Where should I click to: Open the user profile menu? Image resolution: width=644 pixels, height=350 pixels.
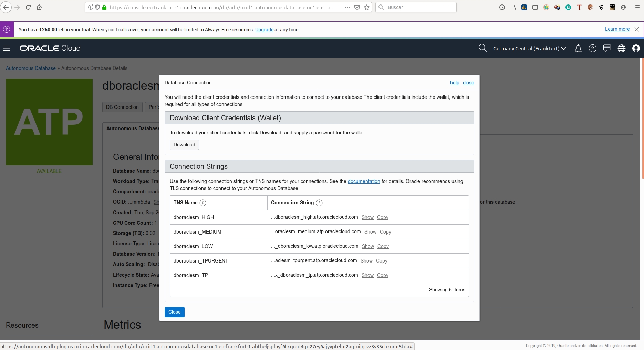click(x=636, y=49)
